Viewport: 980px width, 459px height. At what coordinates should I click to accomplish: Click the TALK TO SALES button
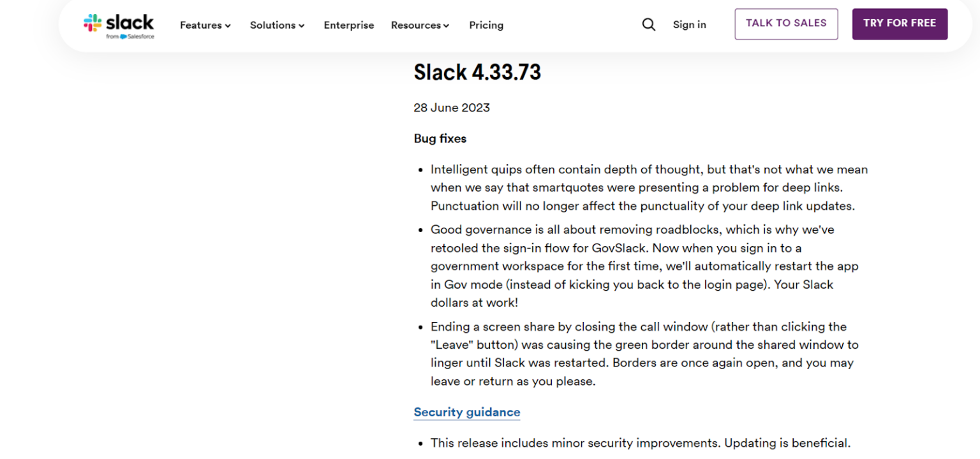pos(786,24)
